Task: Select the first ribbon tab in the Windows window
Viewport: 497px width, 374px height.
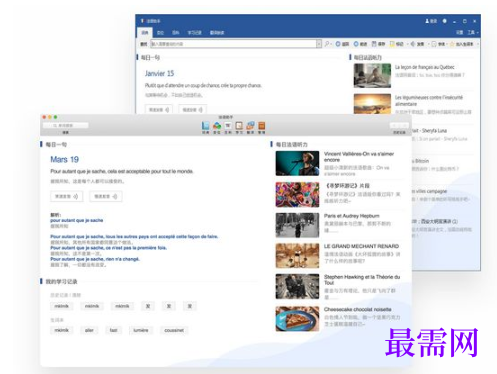Action: point(145,33)
